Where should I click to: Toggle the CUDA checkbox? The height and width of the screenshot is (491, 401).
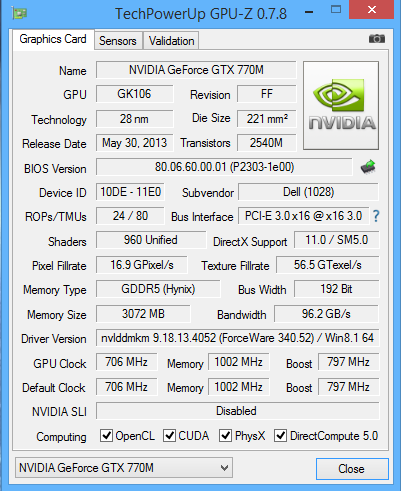pyautogui.click(x=169, y=435)
